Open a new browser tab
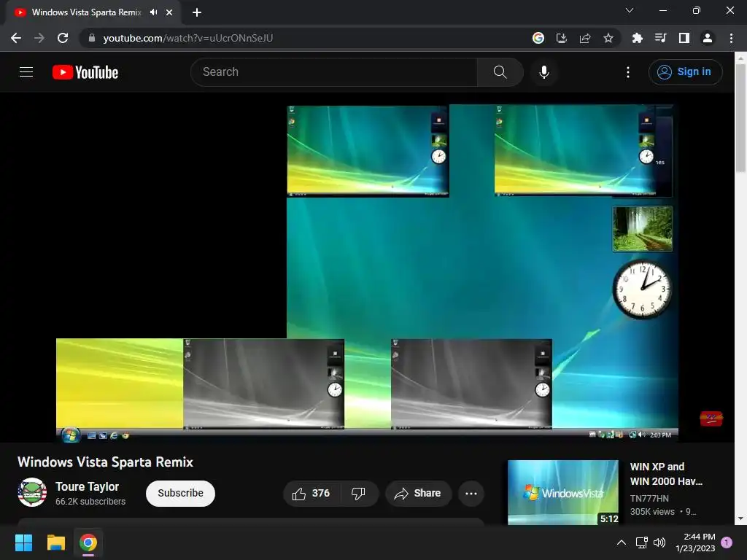The width and height of the screenshot is (747, 560). click(x=197, y=12)
